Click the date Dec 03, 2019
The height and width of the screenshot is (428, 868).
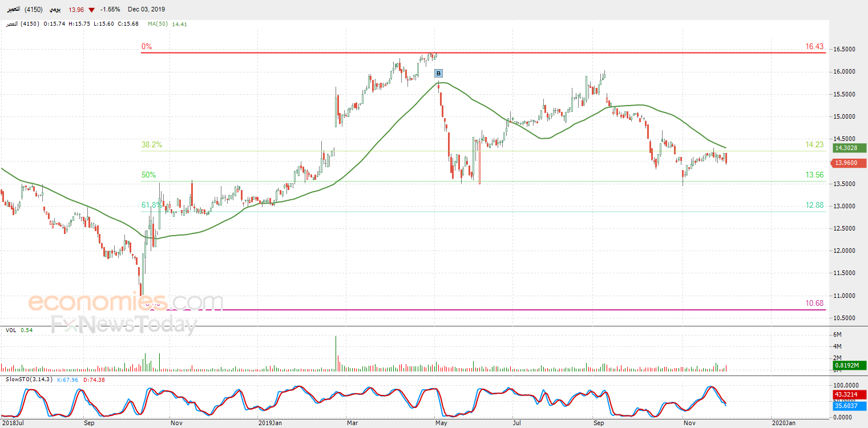pyautogui.click(x=146, y=9)
